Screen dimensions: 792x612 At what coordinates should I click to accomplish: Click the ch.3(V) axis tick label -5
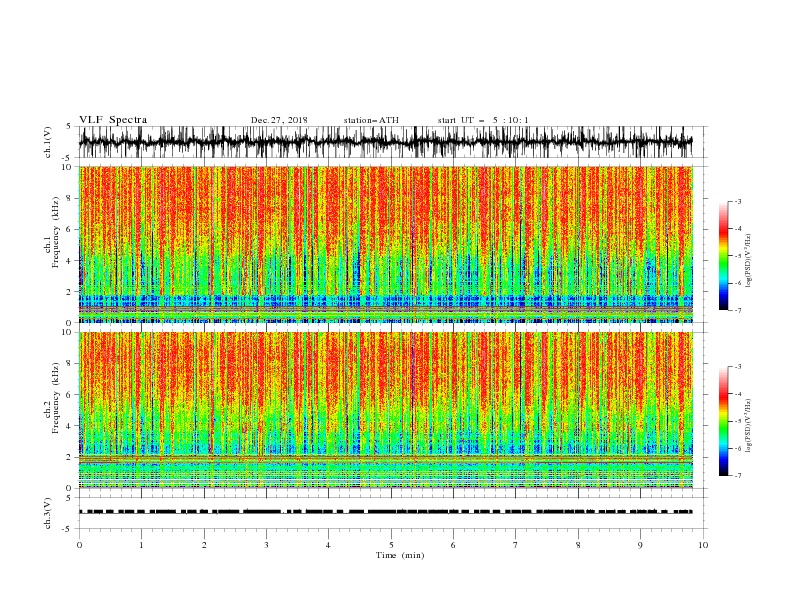(x=68, y=529)
